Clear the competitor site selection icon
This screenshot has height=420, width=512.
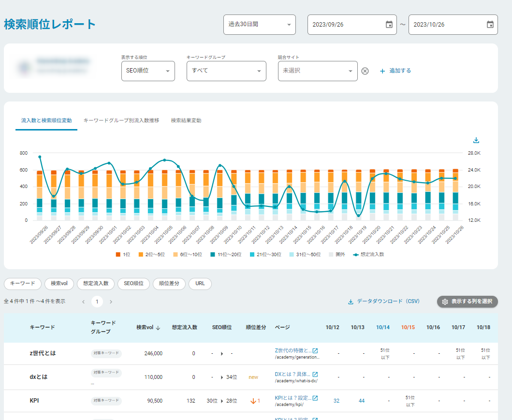pyautogui.click(x=365, y=71)
